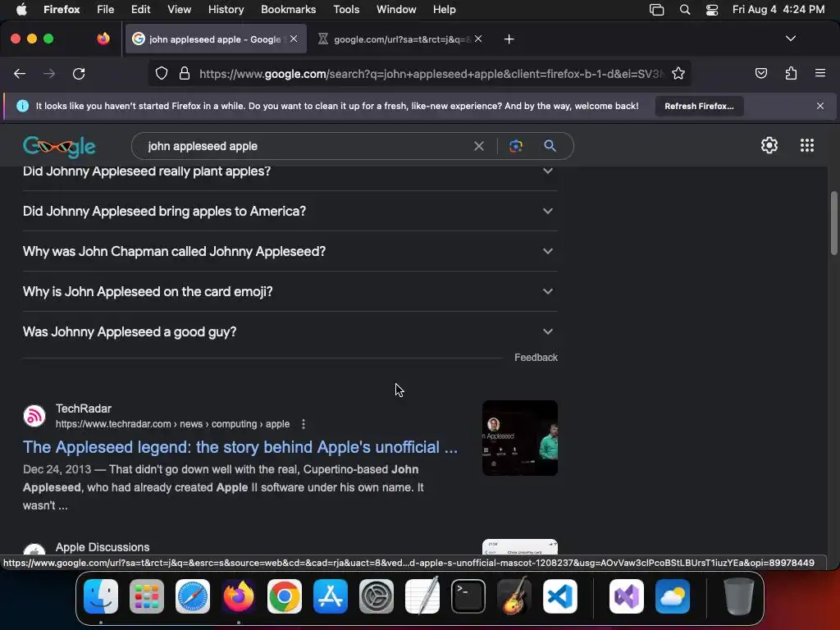Dismiss the Firefox refresh notification bar

[x=819, y=106]
